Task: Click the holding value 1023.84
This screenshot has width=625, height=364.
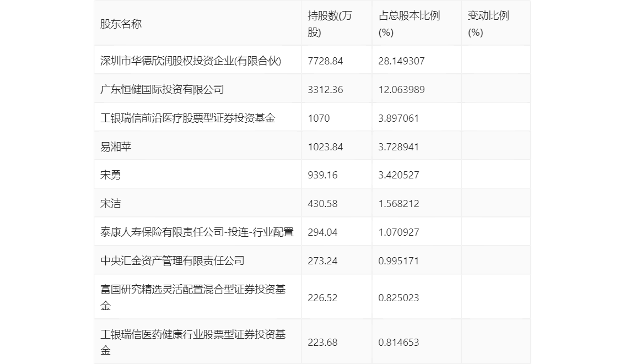Action: click(325, 147)
